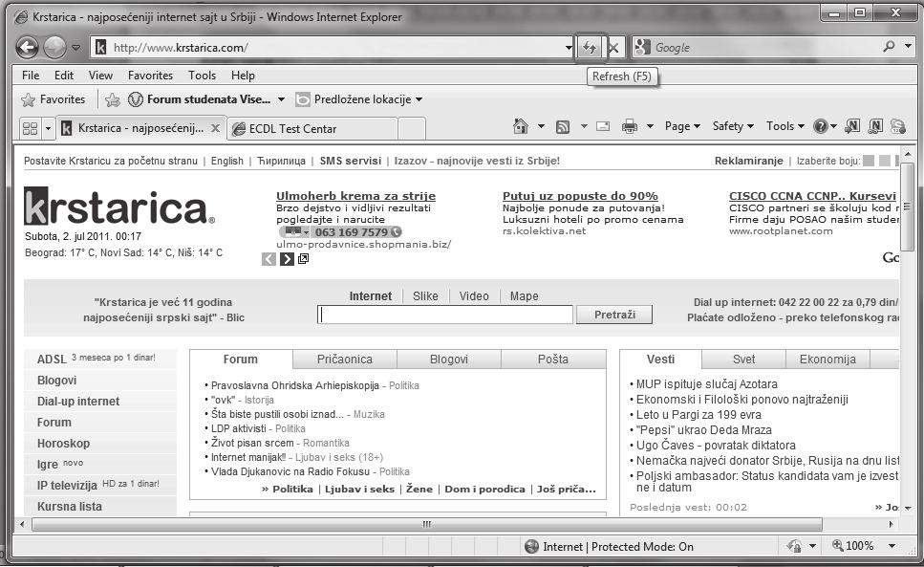This screenshot has height=567, width=924.
Task: Click the Refresh (F5) button
Action: [590, 48]
